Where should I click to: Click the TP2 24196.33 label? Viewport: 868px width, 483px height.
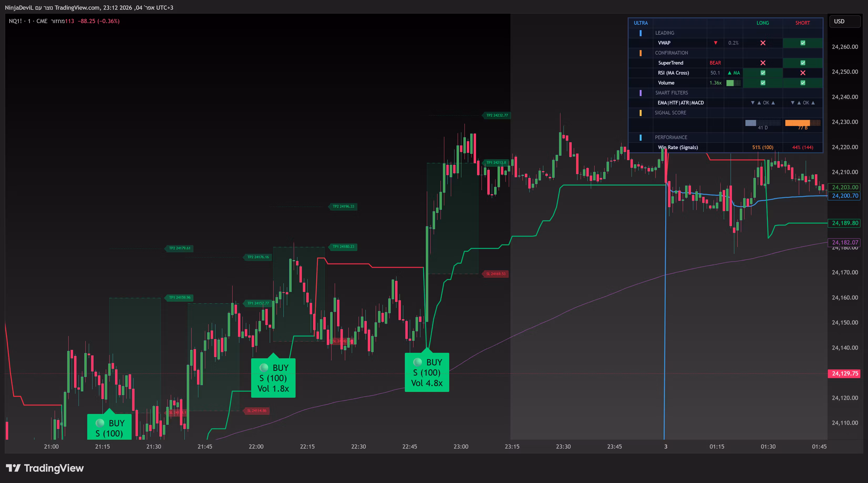tap(343, 207)
